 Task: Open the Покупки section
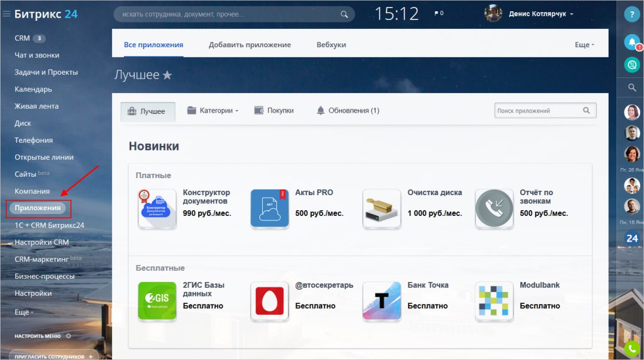(x=274, y=111)
